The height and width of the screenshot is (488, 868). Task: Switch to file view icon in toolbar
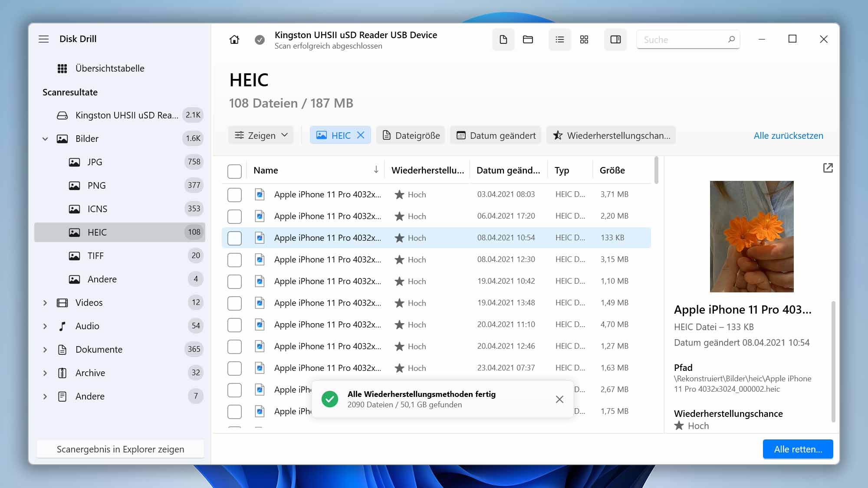click(503, 39)
